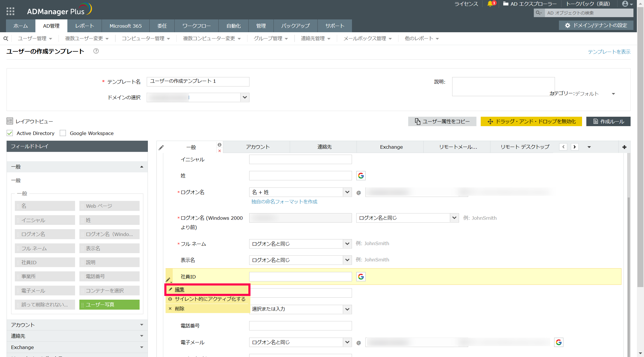Click ドラッグ・アンド・ドロップを無効化 toggle button
Screen dimensions: 644x357
coord(531,121)
